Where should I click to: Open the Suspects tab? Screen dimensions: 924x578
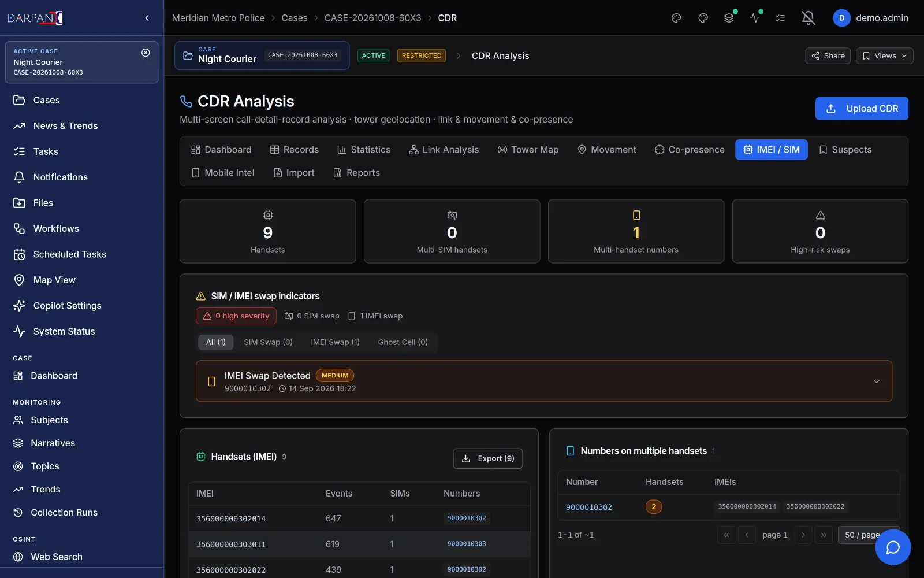[x=845, y=150]
